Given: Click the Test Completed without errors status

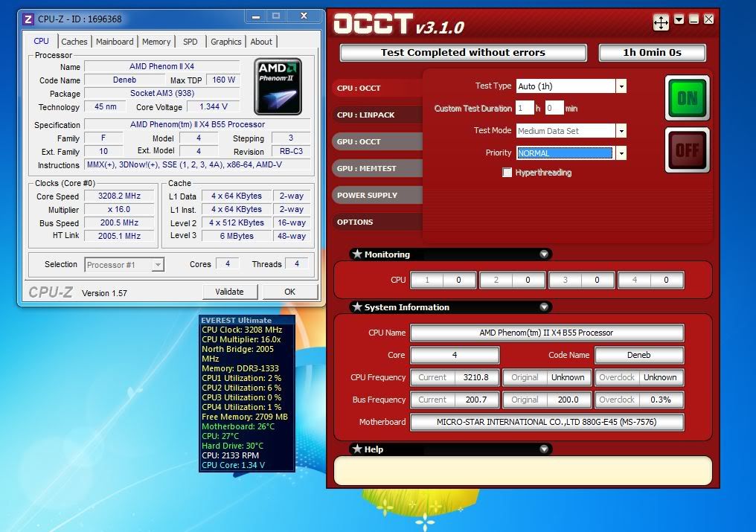Looking at the screenshot, I should 463,53.
